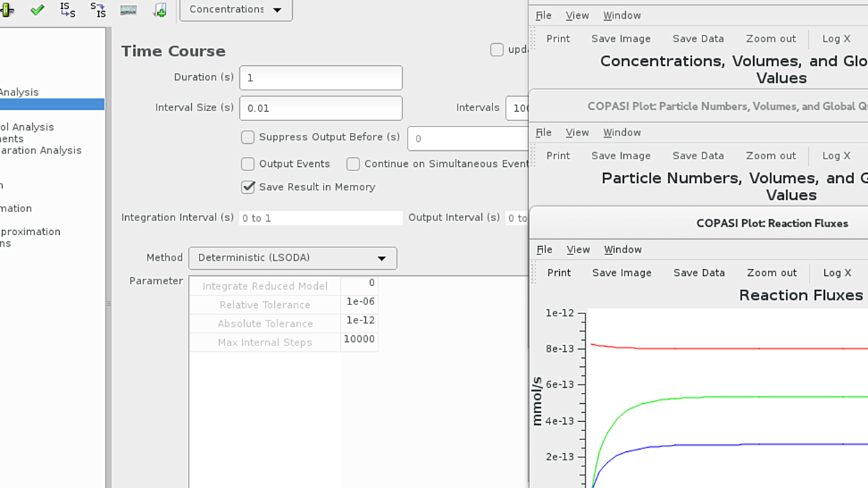This screenshot has height=488, width=868.
Task: Open File menu in Reaction Fluxes window
Action: [545, 250]
